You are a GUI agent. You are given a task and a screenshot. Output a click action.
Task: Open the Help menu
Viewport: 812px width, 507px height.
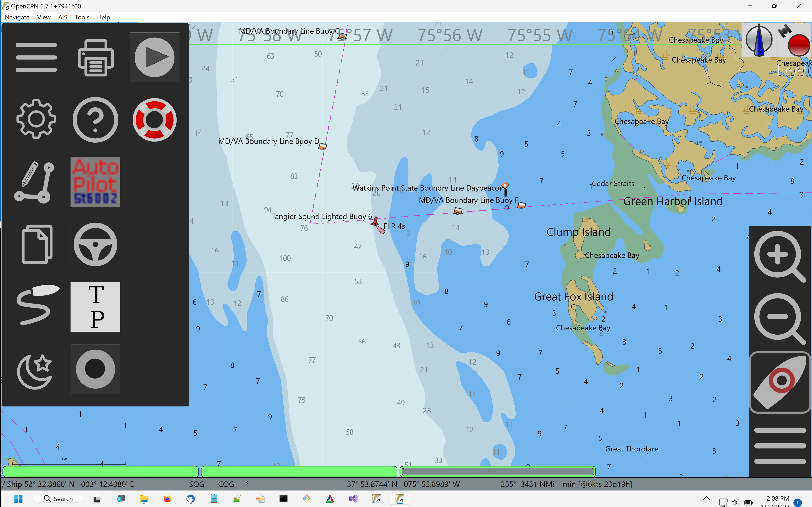[x=103, y=17]
